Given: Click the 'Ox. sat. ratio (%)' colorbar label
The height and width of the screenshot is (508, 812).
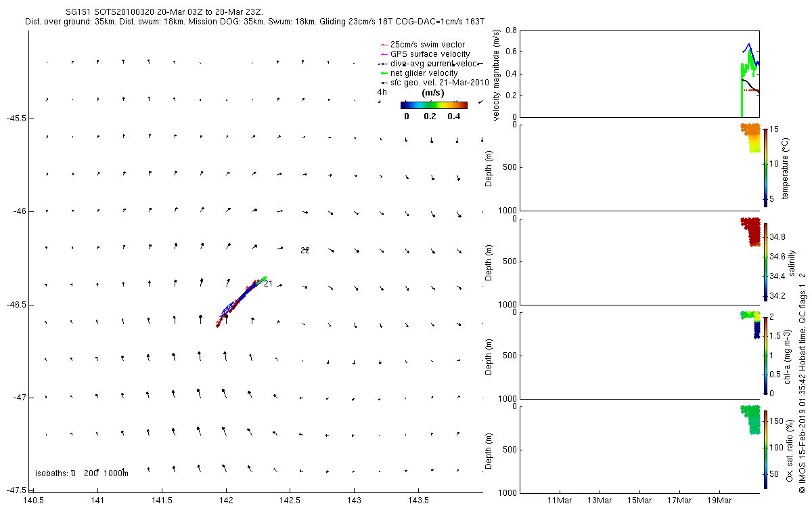Looking at the screenshot, I should pyautogui.click(x=790, y=449).
